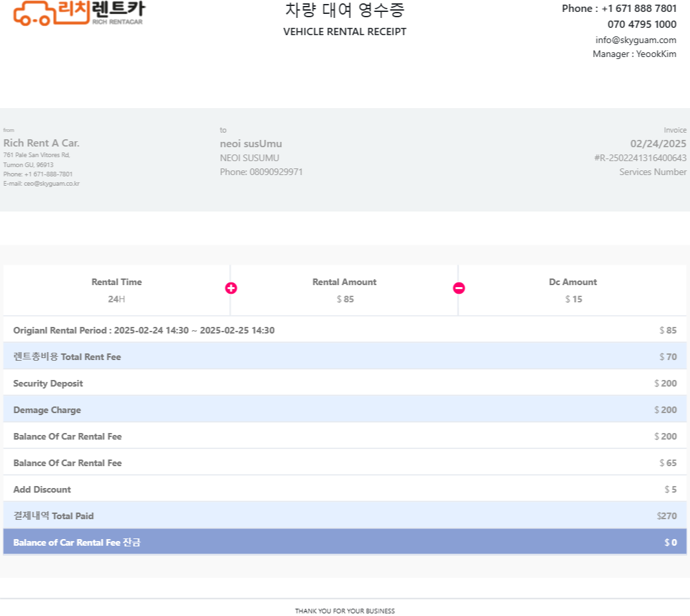
Task: Click the info@skyguam.com email address
Action: tap(636, 40)
